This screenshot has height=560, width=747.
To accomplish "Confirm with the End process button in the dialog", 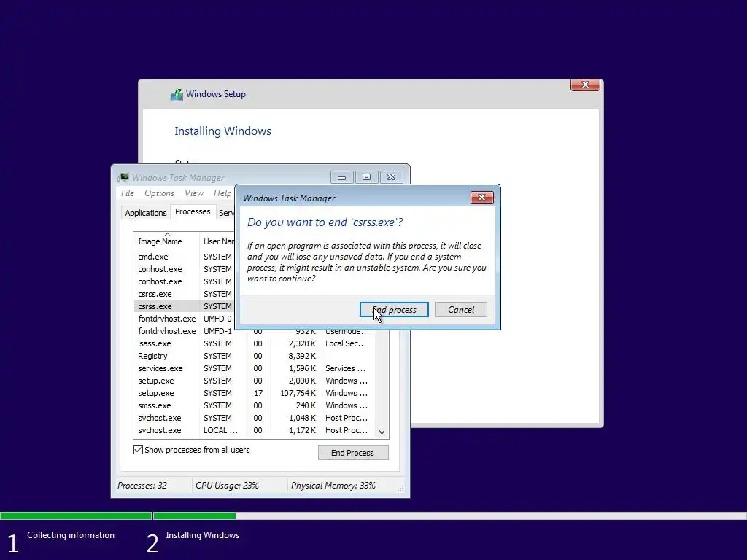I will (393, 309).
